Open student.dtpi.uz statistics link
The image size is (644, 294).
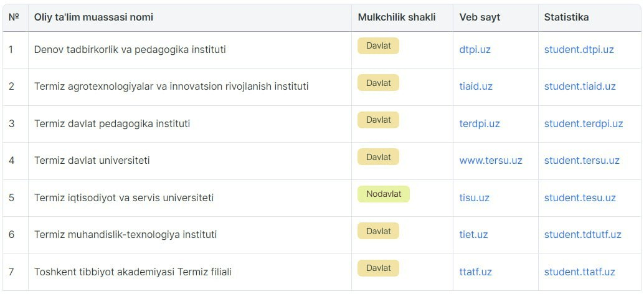579,50
